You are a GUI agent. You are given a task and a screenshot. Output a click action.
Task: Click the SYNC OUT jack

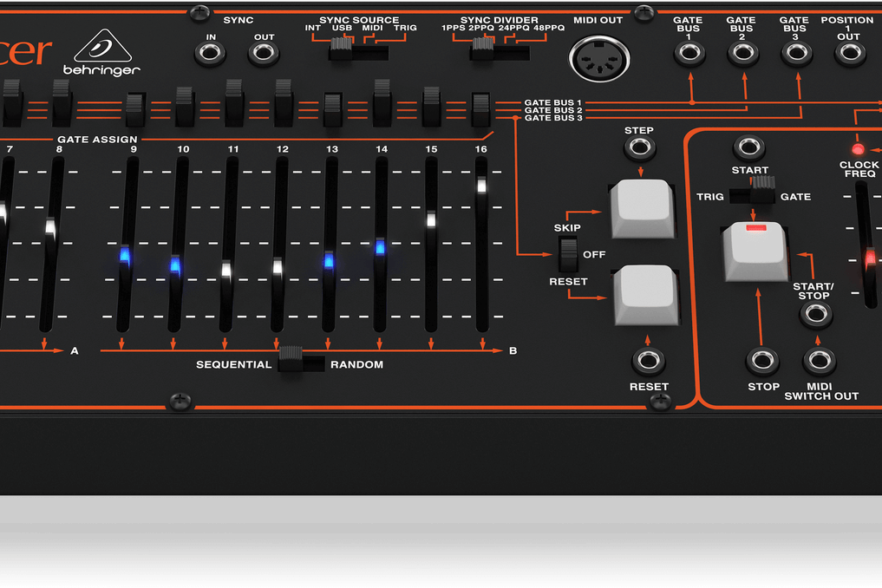[x=264, y=54]
